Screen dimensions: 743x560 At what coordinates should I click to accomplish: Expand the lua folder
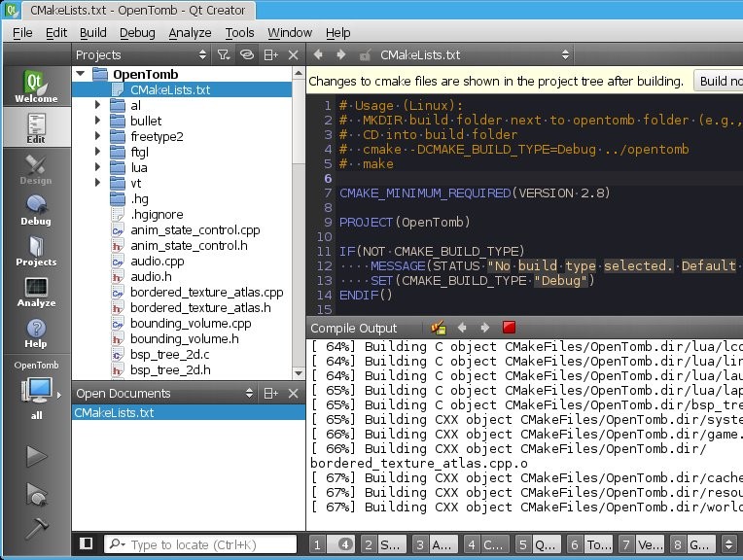coord(97,167)
